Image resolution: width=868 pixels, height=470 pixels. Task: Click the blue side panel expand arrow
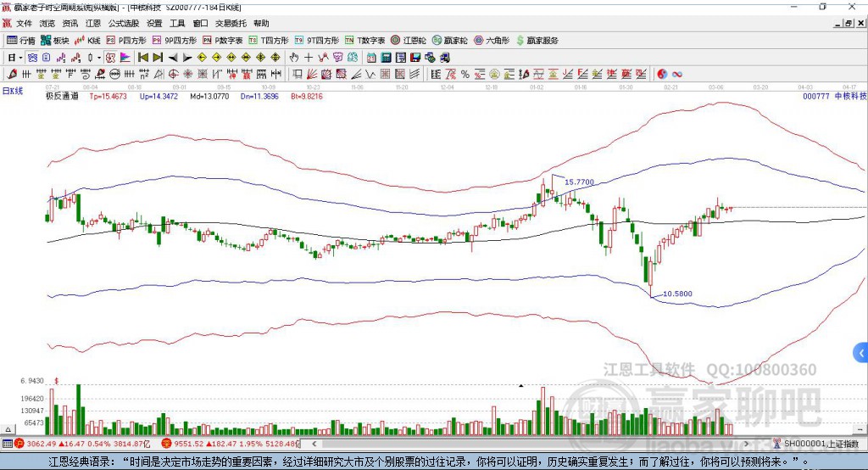pos(861,353)
